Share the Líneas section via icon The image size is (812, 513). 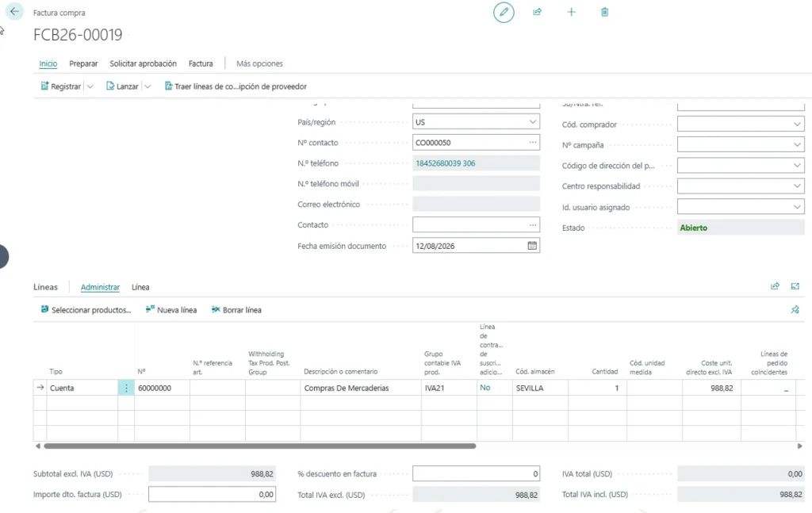775,286
